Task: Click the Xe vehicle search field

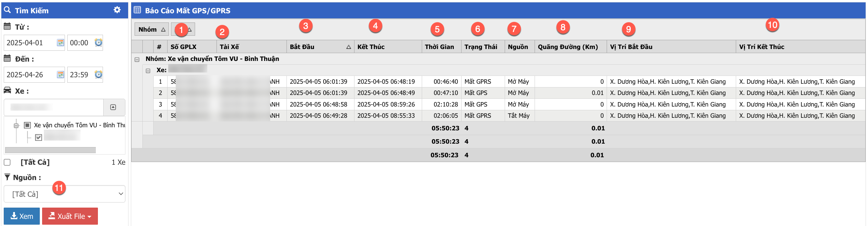Action: (54, 107)
